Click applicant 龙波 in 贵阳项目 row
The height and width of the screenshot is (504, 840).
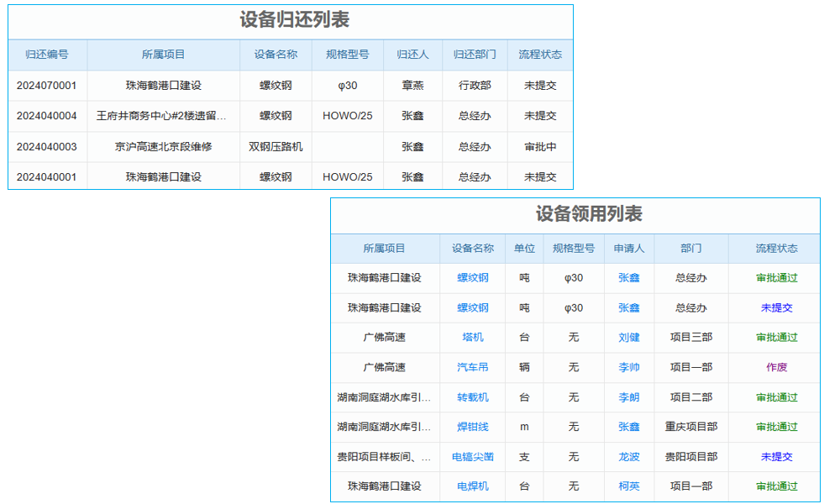[628, 457]
